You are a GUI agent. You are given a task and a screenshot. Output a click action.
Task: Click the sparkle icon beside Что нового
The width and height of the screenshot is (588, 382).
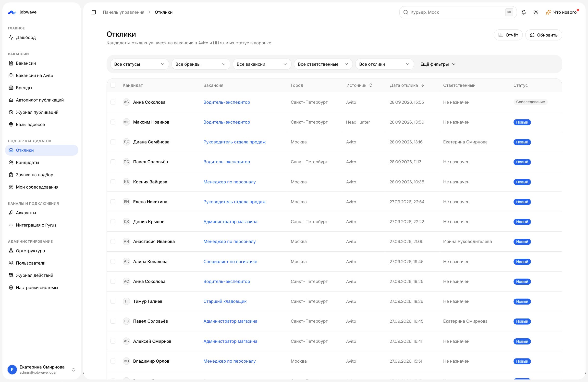(x=548, y=12)
